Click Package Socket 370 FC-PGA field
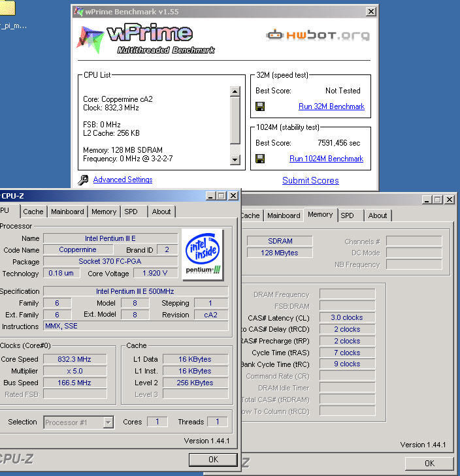460x476 pixels. point(110,261)
